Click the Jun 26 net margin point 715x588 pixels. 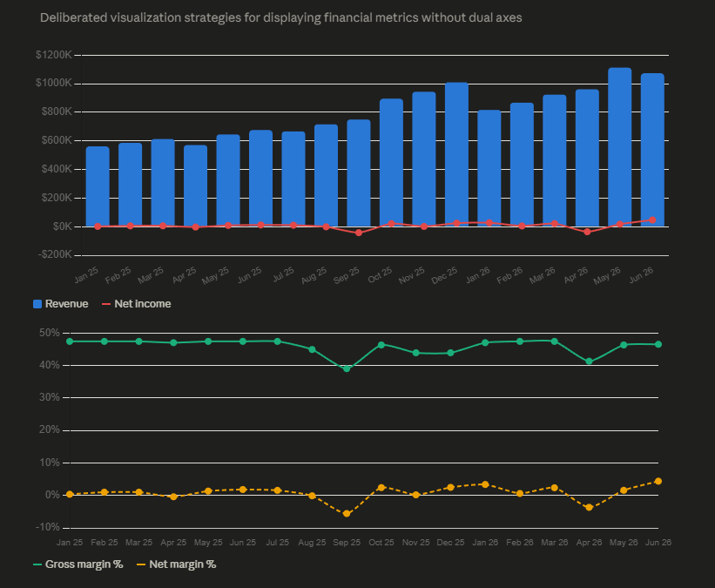point(658,481)
